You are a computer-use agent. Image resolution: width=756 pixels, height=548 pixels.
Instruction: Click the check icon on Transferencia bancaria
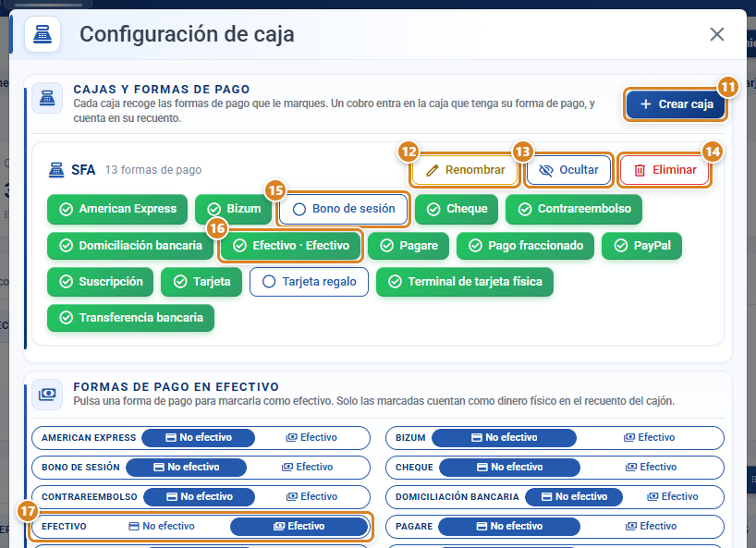[66, 318]
